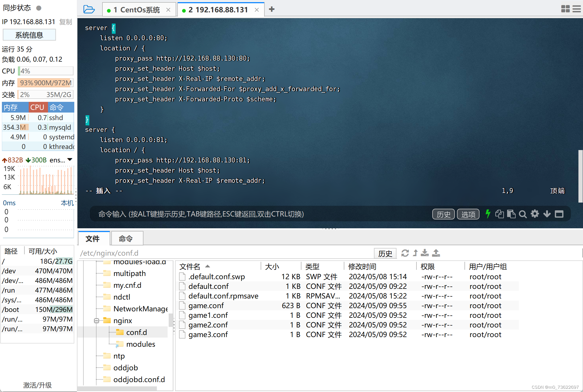Select the ndctl folder
The height and width of the screenshot is (392, 583).
(117, 297)
